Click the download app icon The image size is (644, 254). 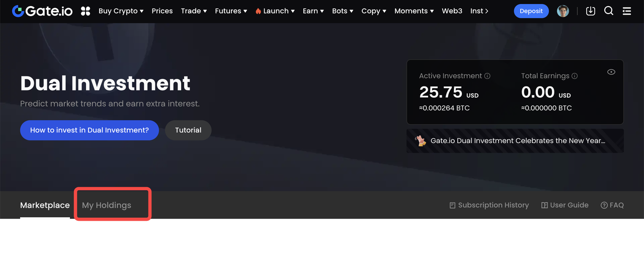pyautogui.click(x=591, y=11)
